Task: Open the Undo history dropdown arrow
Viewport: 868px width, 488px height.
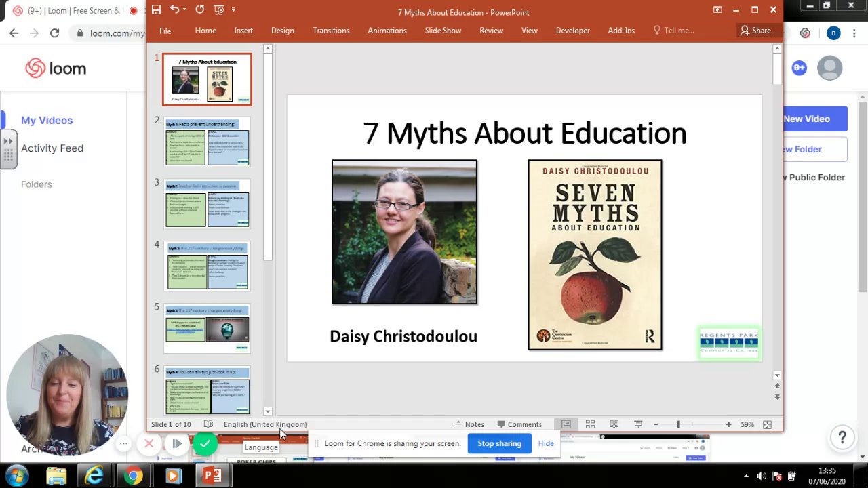Action: point(185,9)
